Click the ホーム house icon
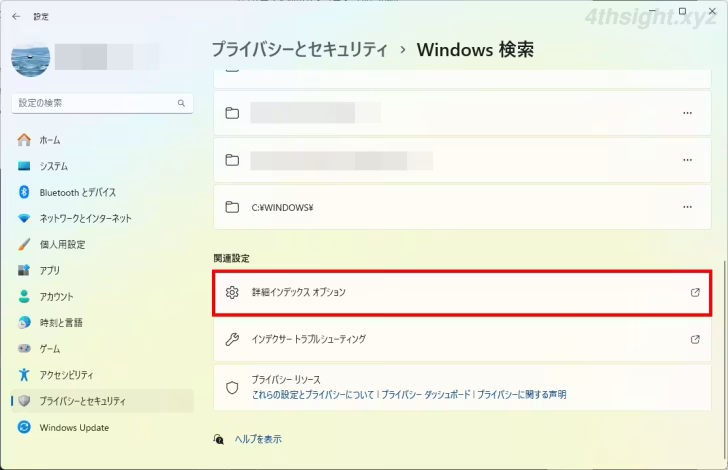Screen dimensions: 728x470 [x=24, y=140]
